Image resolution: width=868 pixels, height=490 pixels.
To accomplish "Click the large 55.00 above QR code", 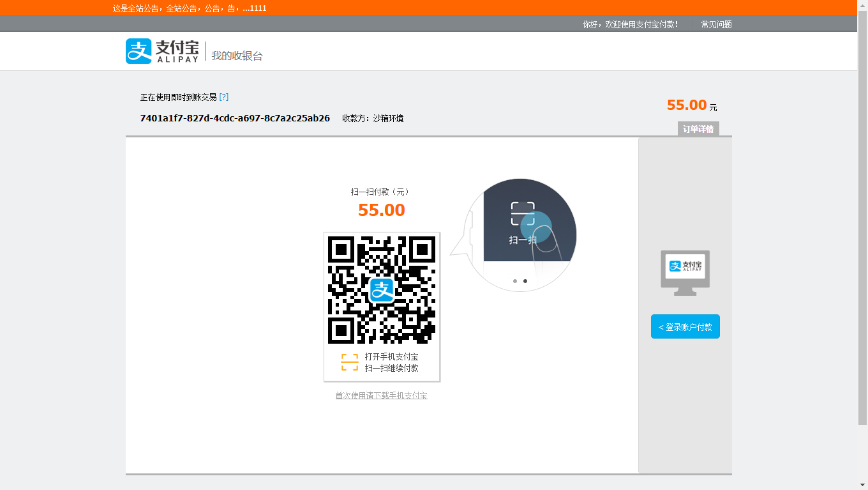I will coord(382,210).
